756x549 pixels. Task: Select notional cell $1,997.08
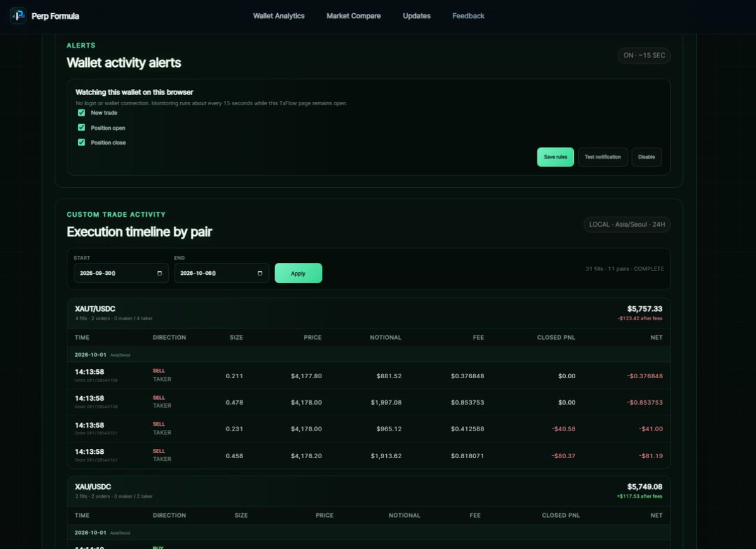click(x=386, y=402)
